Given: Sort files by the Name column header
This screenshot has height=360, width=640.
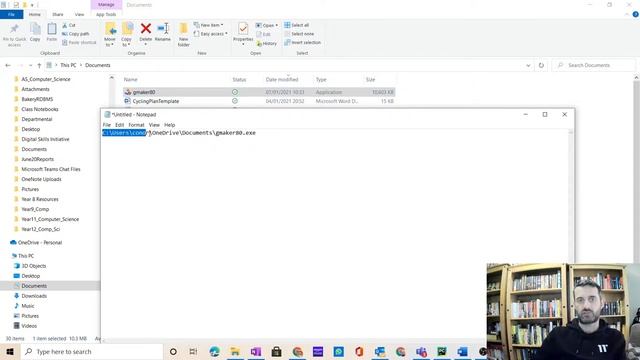Looking at the screenshot, I should click(x=131, y=80).
